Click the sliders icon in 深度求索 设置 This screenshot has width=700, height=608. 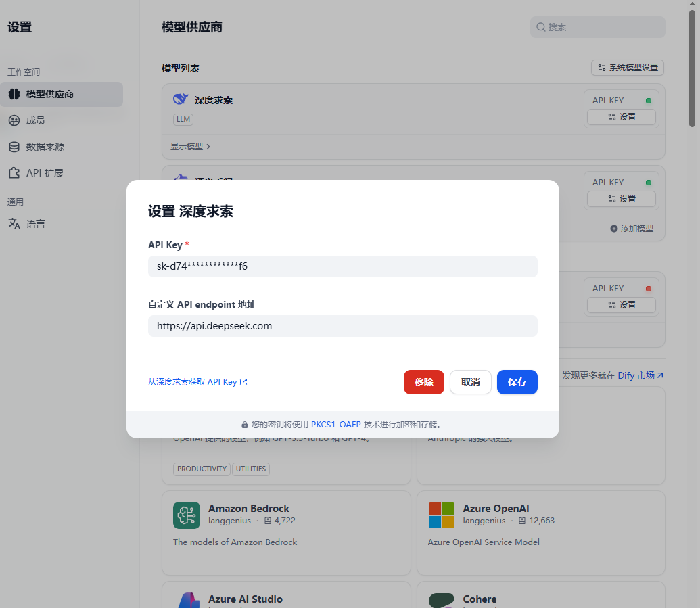[x=612, y=117]
